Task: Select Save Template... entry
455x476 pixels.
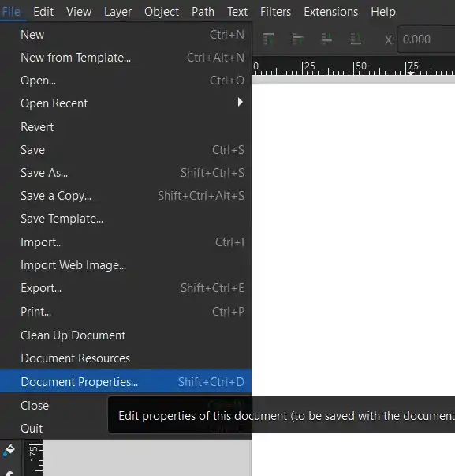Action: tap(126, 219)
